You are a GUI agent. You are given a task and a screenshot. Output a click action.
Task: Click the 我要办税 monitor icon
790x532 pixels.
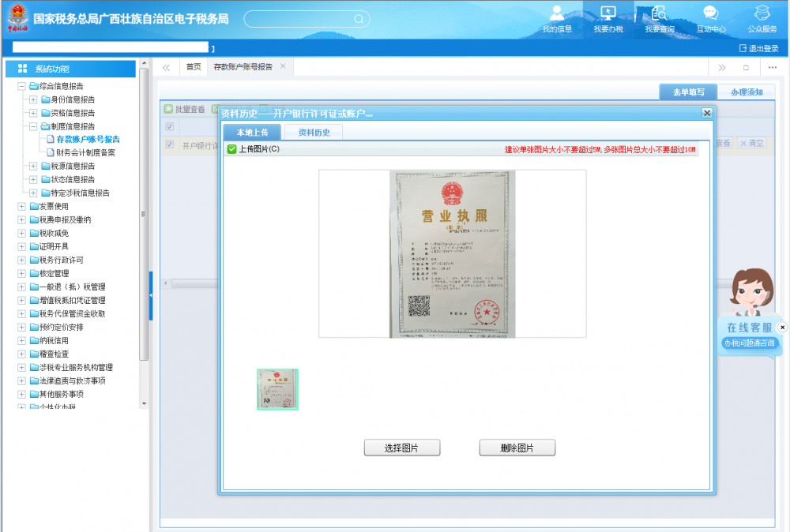[x=608, y=14]
